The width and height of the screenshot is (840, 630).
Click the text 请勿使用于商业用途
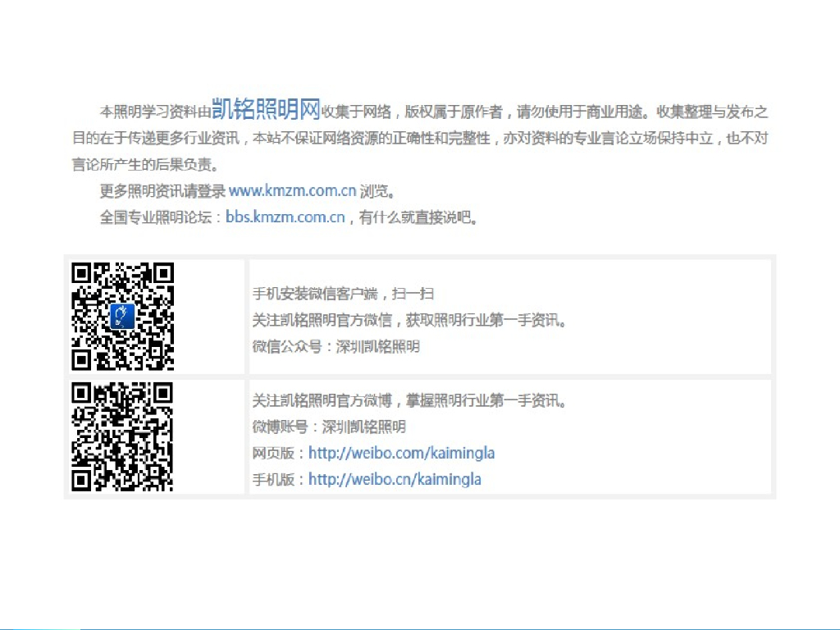point(579,112)
